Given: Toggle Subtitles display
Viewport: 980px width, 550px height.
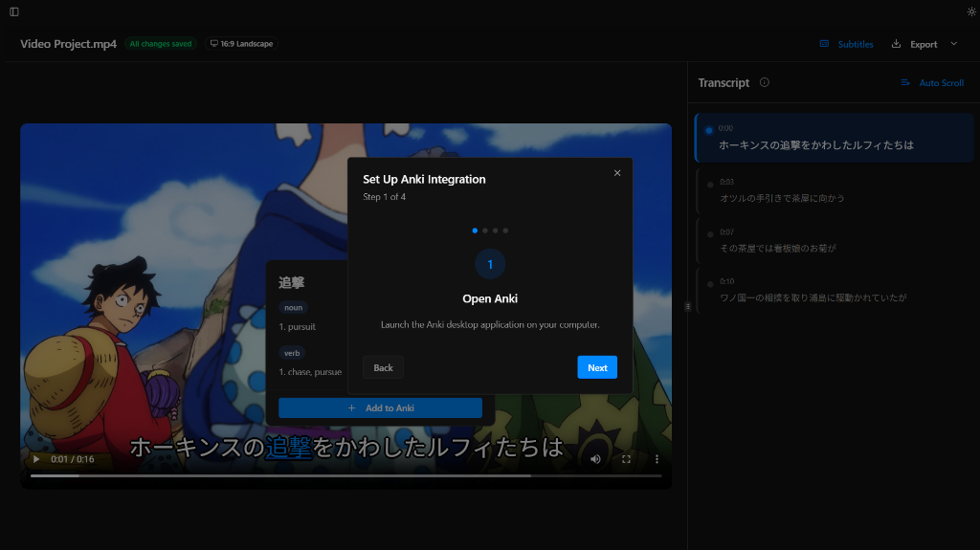Looking at the screenshot, I should (x=847, y=44).
